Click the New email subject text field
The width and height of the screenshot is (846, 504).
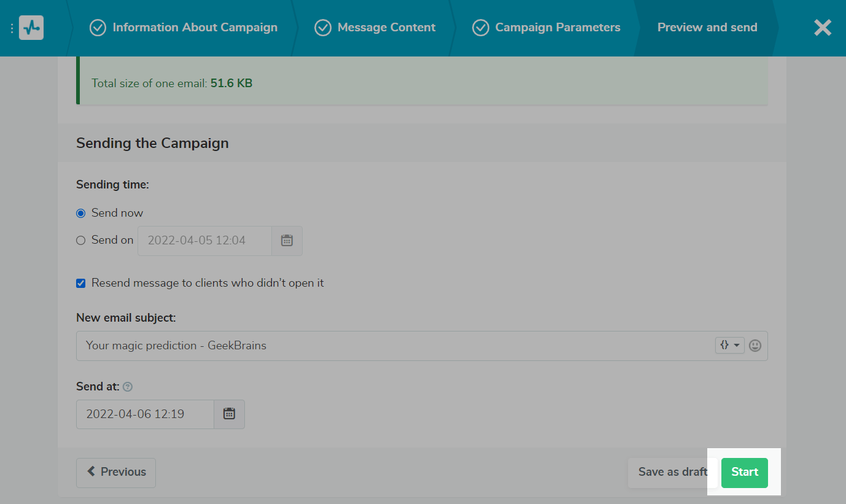[x=393, y=346]
